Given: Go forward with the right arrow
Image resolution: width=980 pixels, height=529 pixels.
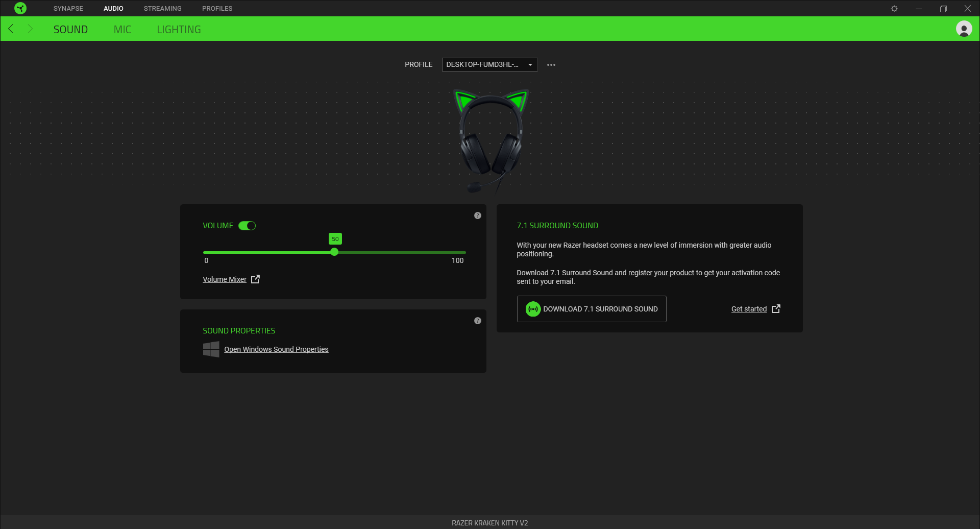Looking at the screenshot, I should click(x=30, y=29).
